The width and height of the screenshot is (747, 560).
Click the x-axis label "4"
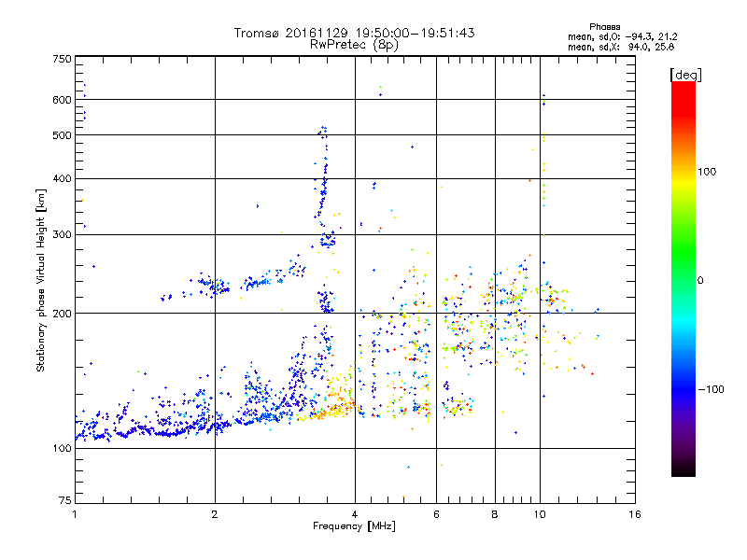pos(355,514)
